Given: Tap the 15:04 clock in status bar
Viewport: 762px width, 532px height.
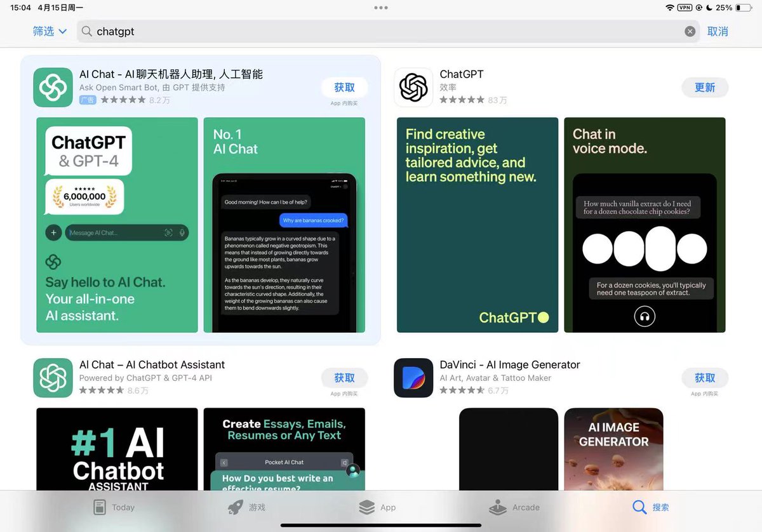Looking at the screenshot, I should (20, 8).
